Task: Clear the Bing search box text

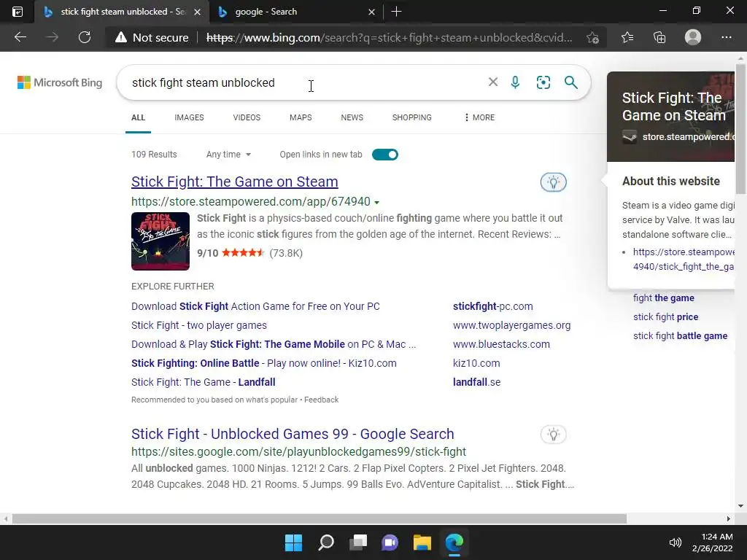Action: tap(493, 82)
